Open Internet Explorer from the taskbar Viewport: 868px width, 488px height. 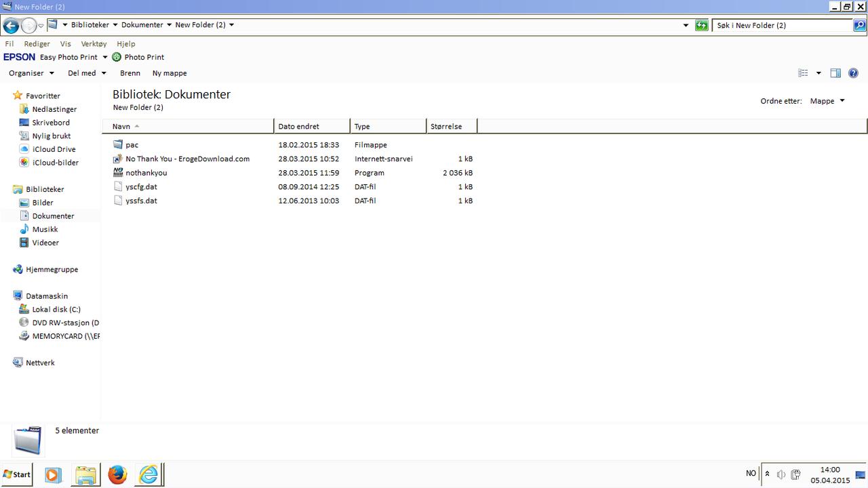(149, 474)
